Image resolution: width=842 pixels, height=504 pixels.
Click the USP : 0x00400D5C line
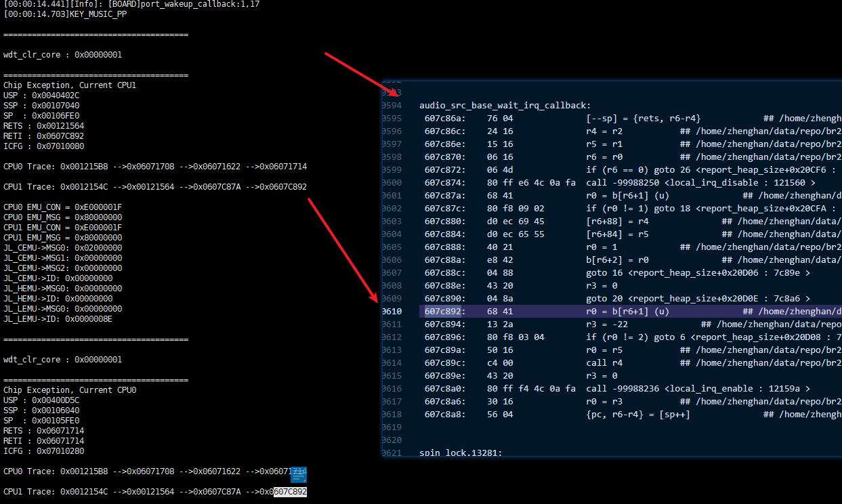(x=41, y=400)
